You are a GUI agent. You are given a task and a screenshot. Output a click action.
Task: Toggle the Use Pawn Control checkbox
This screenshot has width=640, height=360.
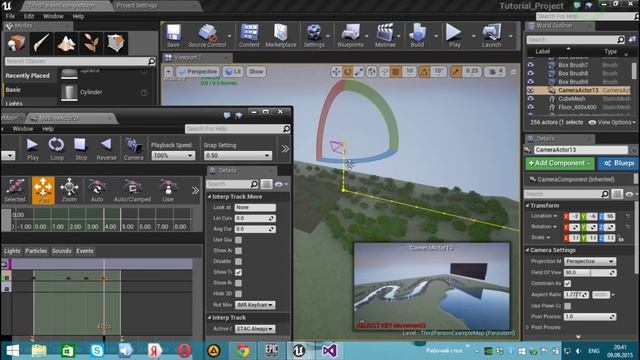[x=567, y=306]
